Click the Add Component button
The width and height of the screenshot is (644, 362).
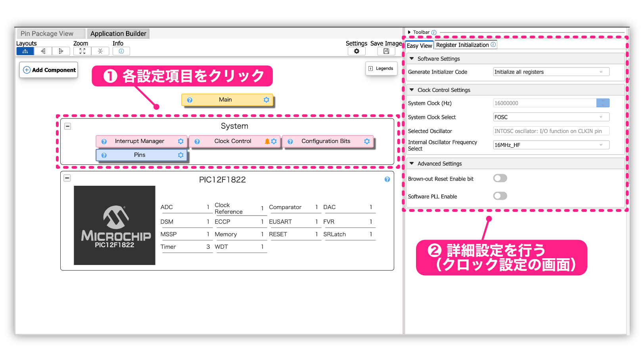pos(49,70)
